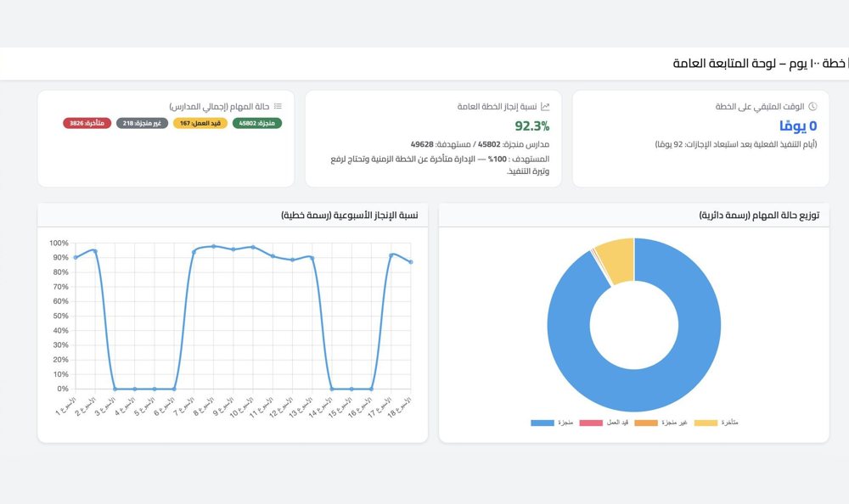Click the text مدارس منجزة: 45802 / مستهدفة: 49628
This screenshot has width=849, height=504.
click(480, 144)
